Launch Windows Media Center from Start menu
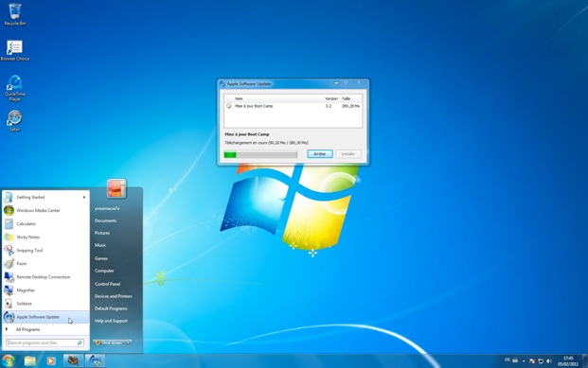 click(x=45, y=211)
